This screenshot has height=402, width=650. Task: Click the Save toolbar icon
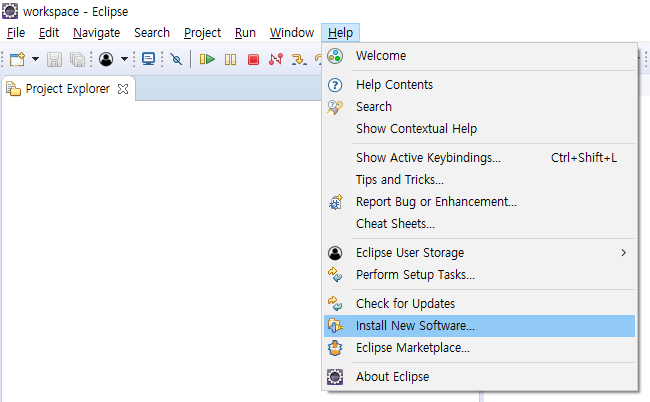pos(54,60)
